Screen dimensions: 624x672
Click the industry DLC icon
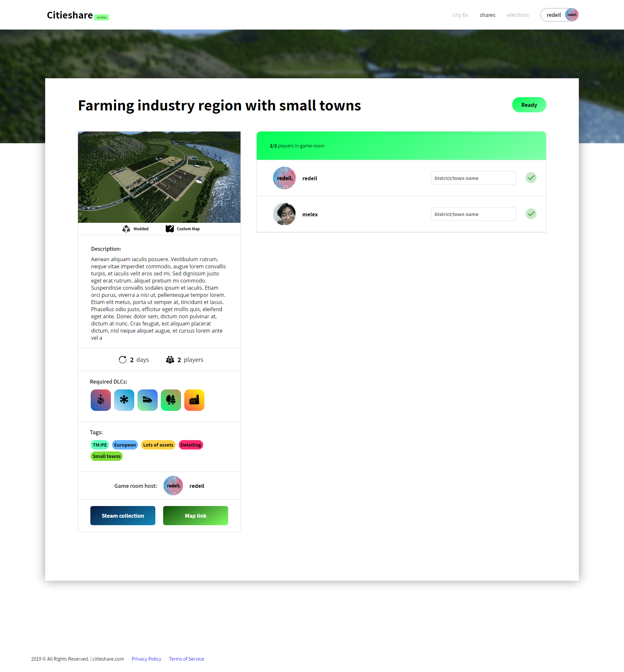click(x=194, y=399)
